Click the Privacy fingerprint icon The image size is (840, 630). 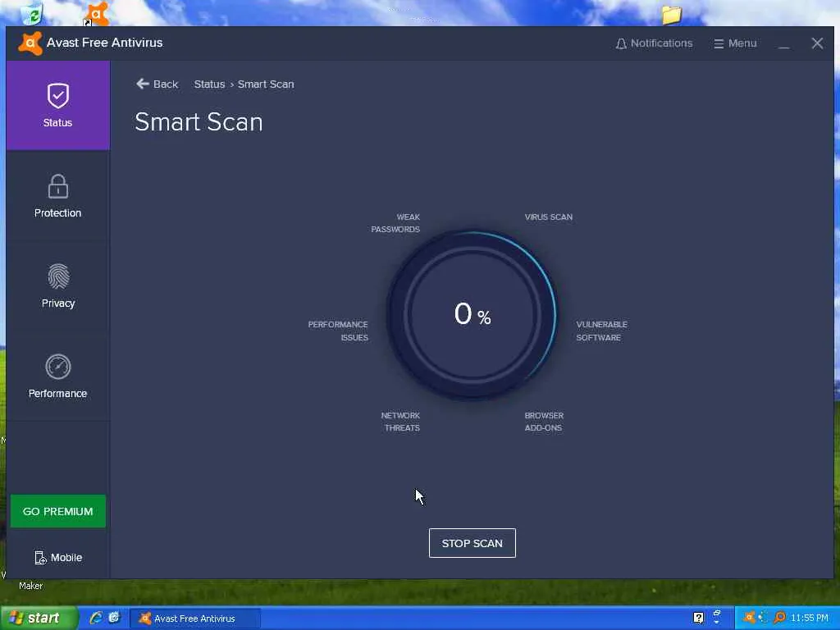coord(58,276)
